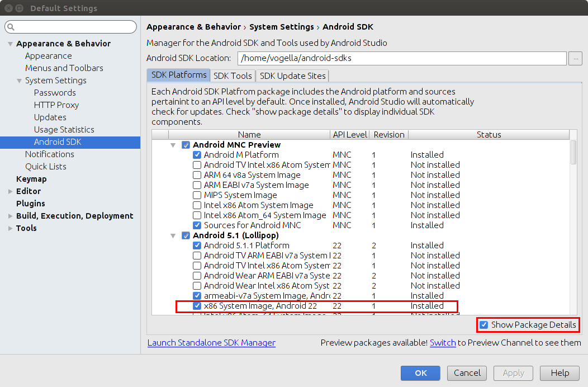Check Android TV Intel x86 Atom API 22
The width and height of the screenshot is (588, 387).
[197, 266]
